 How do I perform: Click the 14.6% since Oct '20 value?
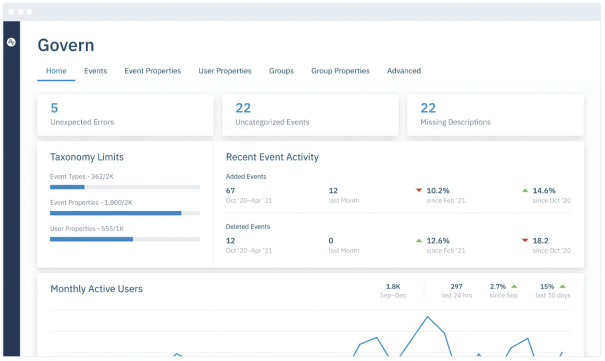point(544,191)
